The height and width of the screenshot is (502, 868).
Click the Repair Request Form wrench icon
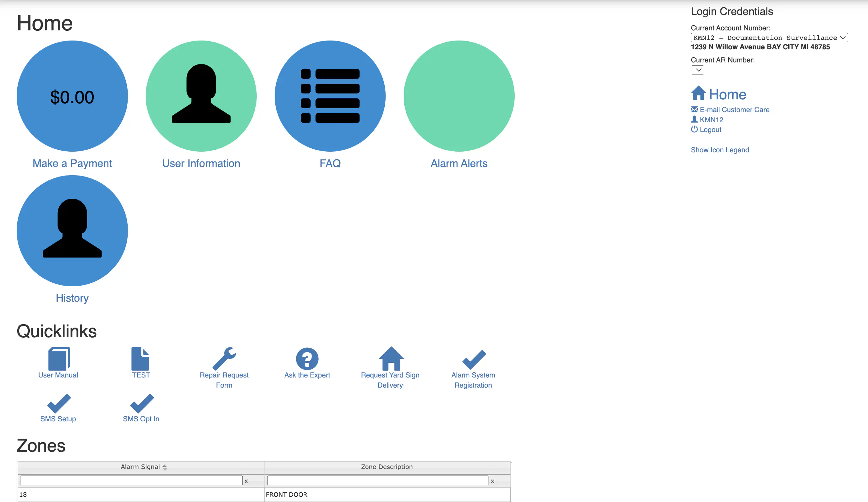point(224,359)
